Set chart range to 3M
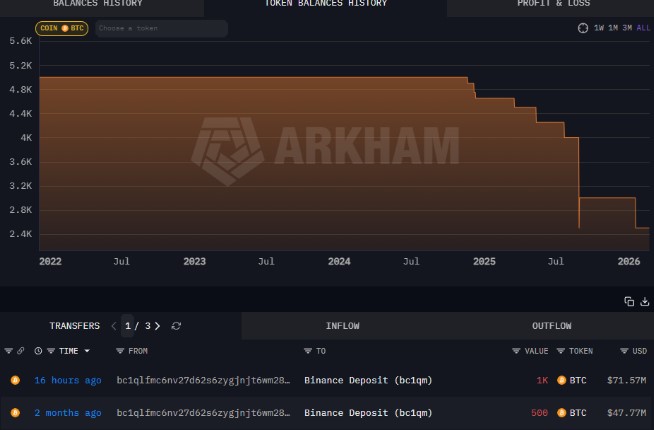Viewport: 654px width, 430px height. click(627, 28)
